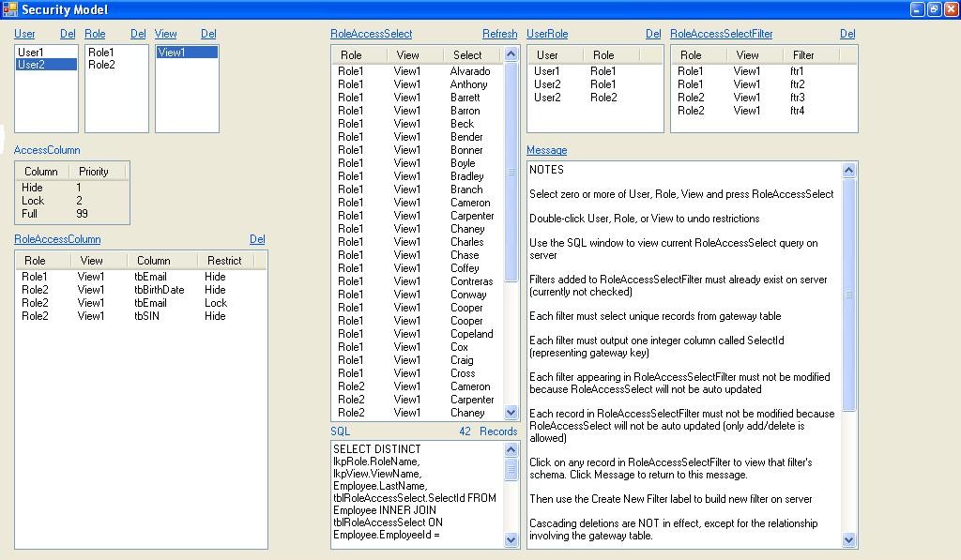Click Del next to RoleAccessColumn
Viewport: 961px width, 560px height.
pos(257,239)
